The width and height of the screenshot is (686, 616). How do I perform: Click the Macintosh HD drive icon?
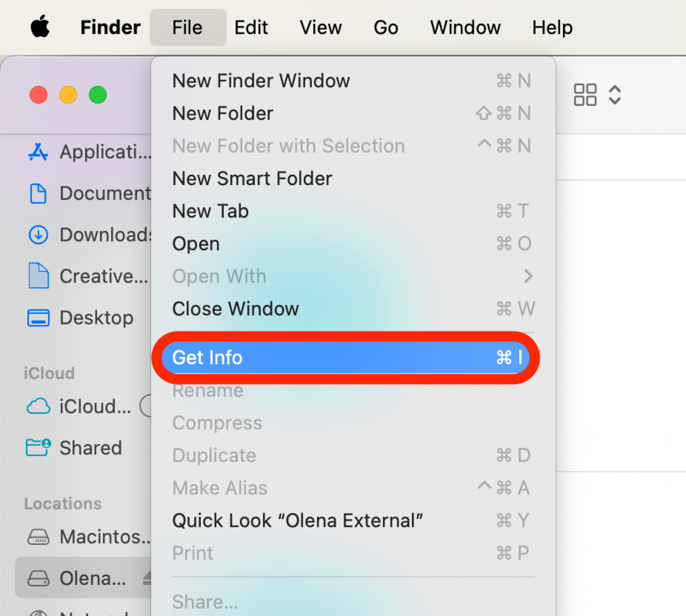coord(38,537)
